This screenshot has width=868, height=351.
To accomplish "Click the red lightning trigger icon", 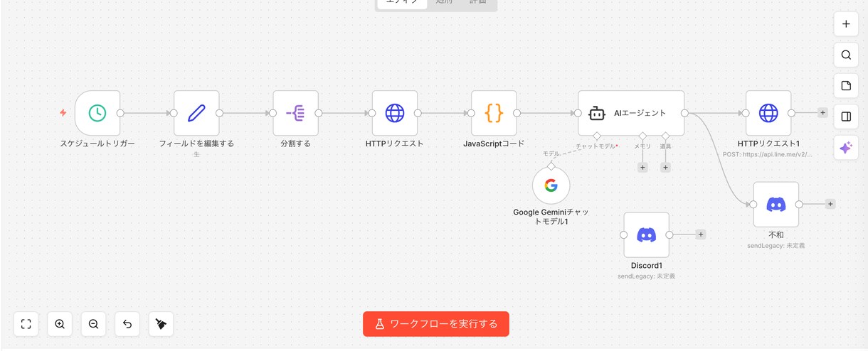I will tap(63, 113).
